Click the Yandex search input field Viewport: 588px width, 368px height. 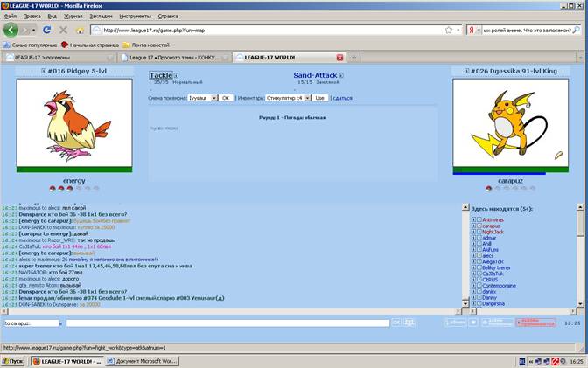pos(527,31)
